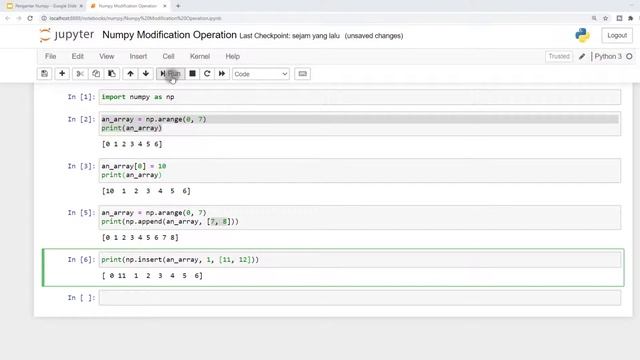Click the Trusted notebook indicator

559,56
